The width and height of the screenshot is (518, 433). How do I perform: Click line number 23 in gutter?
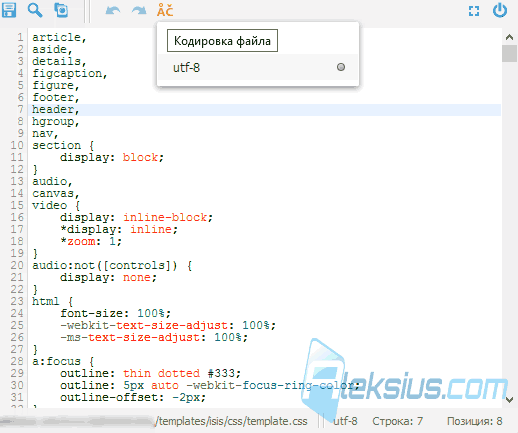pyautogui.click(x=17, y=301)
